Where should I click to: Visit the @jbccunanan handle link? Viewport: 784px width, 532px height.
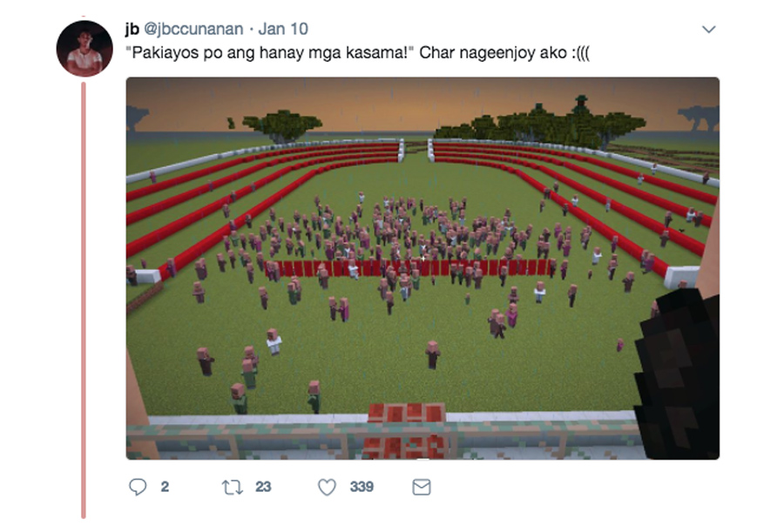coord(193,29)
